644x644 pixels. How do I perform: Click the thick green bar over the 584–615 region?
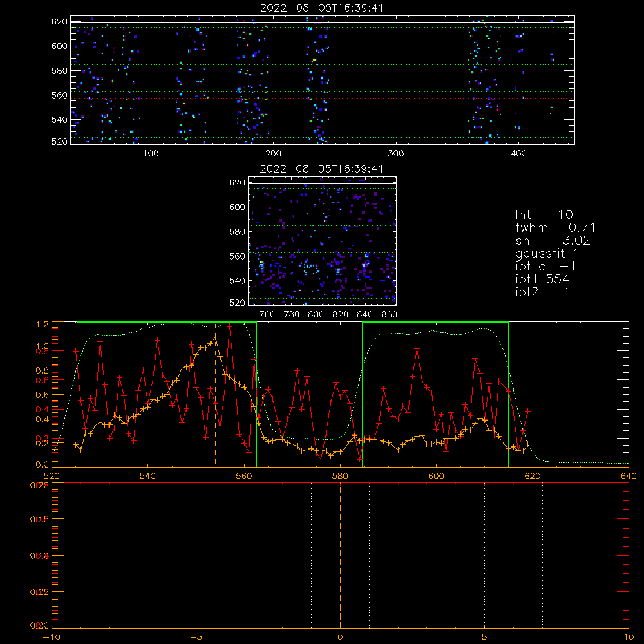[x=435, y=323]
